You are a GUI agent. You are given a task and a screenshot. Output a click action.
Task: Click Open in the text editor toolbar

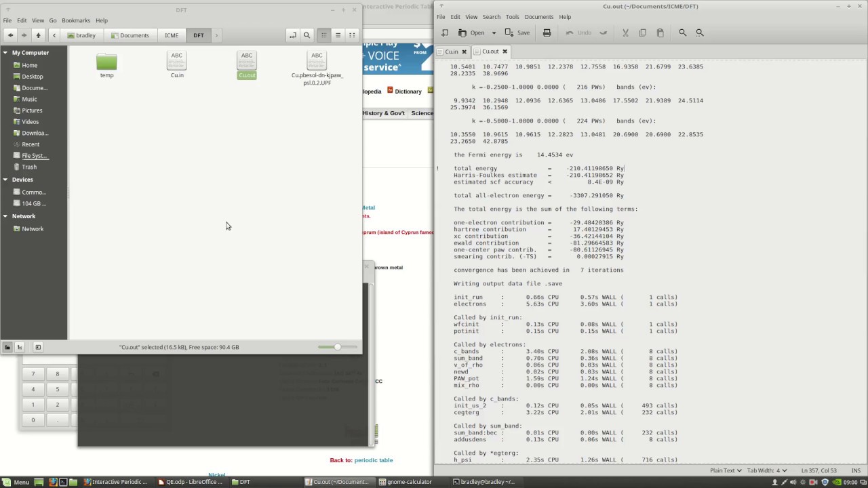(x=471, y=33)
